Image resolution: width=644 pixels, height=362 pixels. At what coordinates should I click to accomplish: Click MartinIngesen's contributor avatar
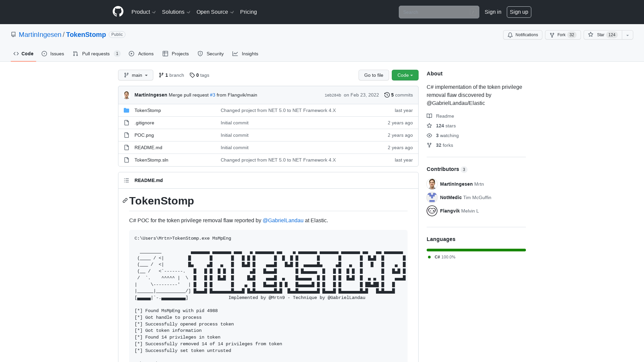coord(432,184)
